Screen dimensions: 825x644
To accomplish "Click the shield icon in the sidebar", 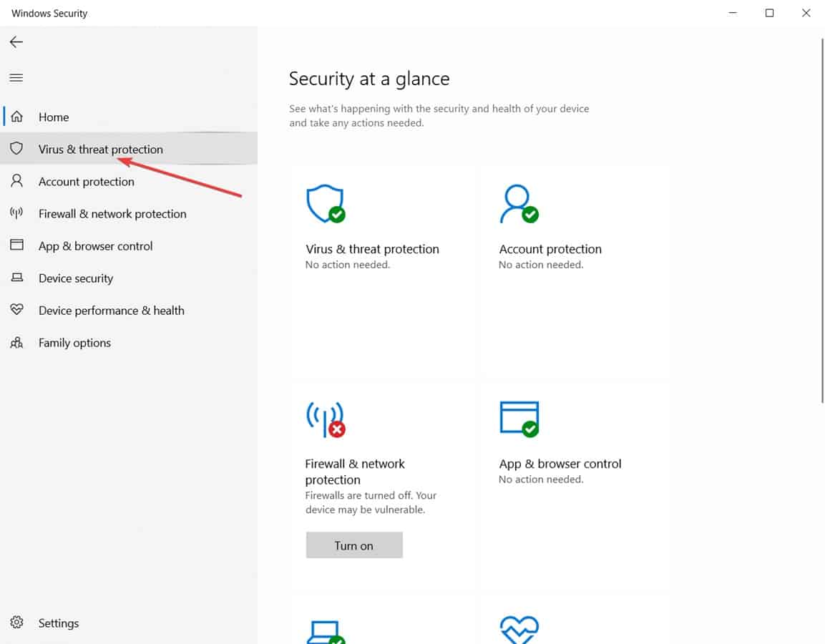I will point(17,148).
